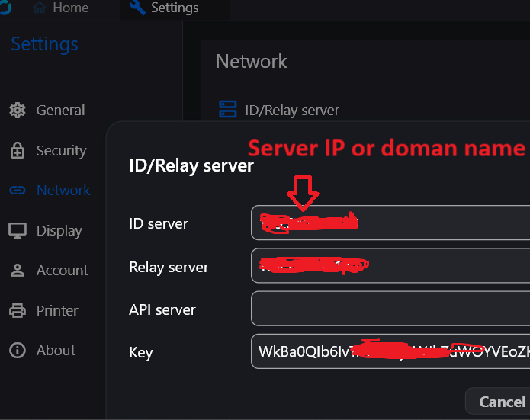Click the Display monitor icon
The width and height of the screenshot is (530, 420).
pyautogui.click(x=18, y=230)
